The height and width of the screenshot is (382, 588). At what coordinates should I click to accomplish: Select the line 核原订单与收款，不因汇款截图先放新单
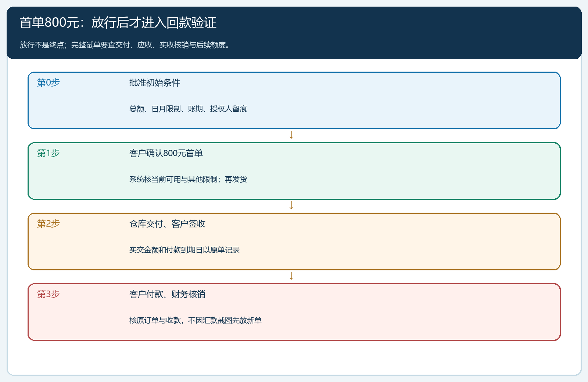click(x=196, y=320)
